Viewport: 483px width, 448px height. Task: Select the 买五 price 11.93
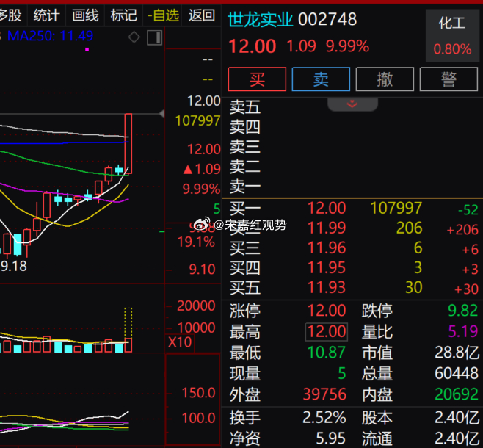coord(327,287)
